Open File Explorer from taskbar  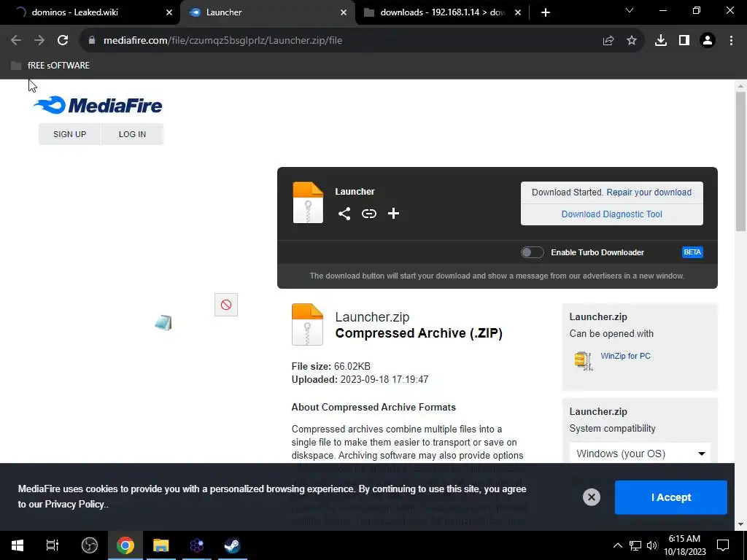coord(161,545)
